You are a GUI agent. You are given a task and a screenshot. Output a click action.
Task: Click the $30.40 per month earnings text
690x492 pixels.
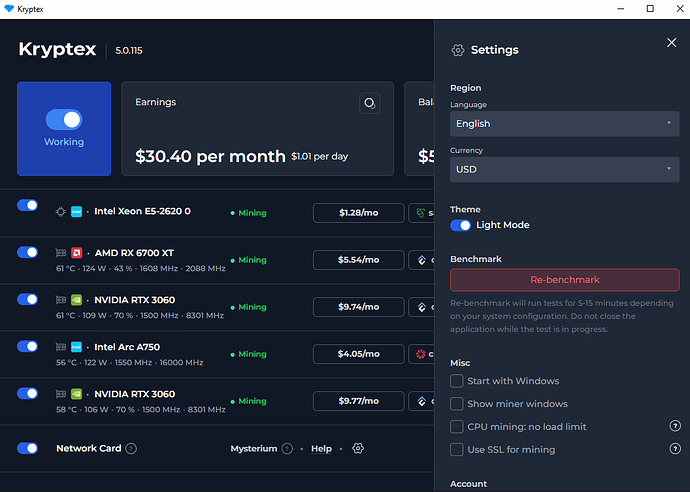click(210, 157)
